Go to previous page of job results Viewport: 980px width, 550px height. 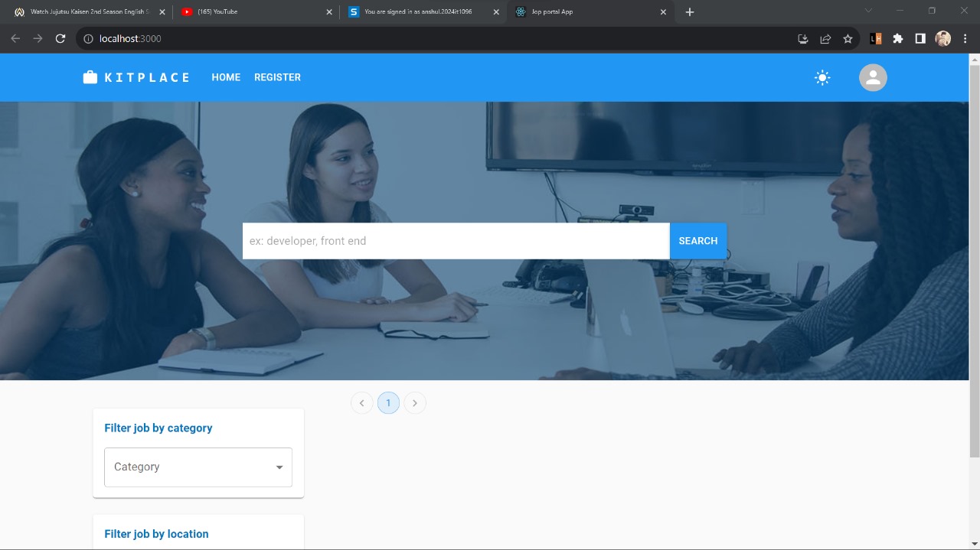coord(362,403)
